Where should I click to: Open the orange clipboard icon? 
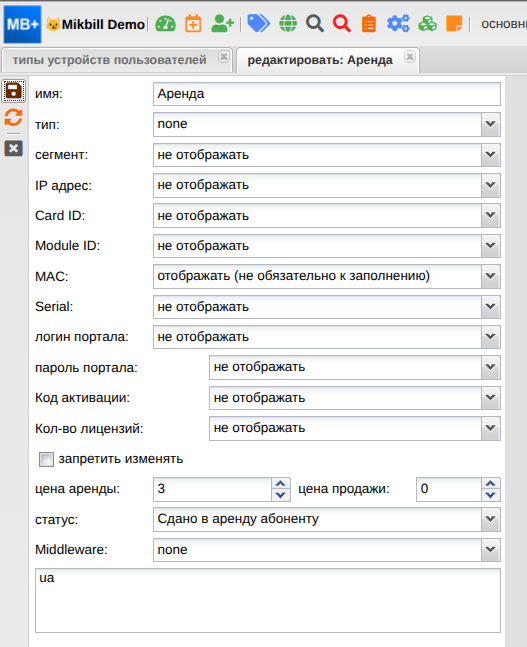(369, 24)
